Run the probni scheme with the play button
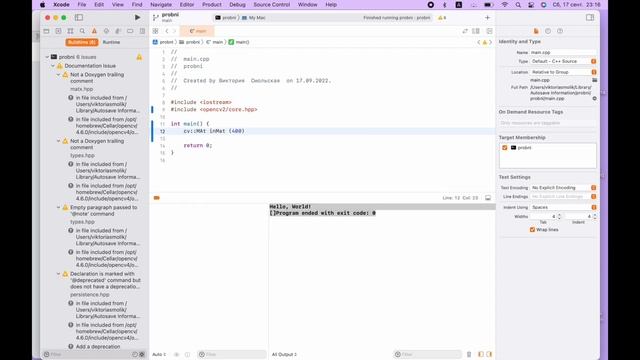The image size is (640, 360). pos(138,18)
